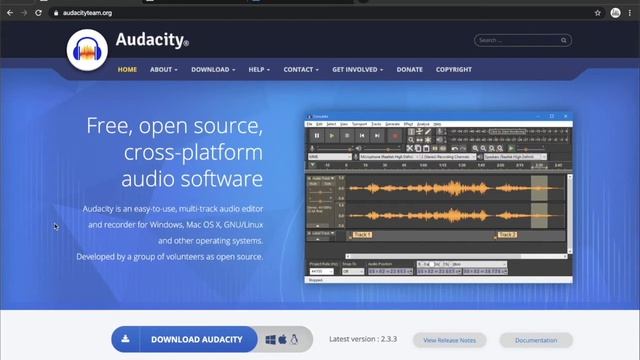Click the Copy icon beside scissors
Screen dimensions: 640x360
point(418,148)
